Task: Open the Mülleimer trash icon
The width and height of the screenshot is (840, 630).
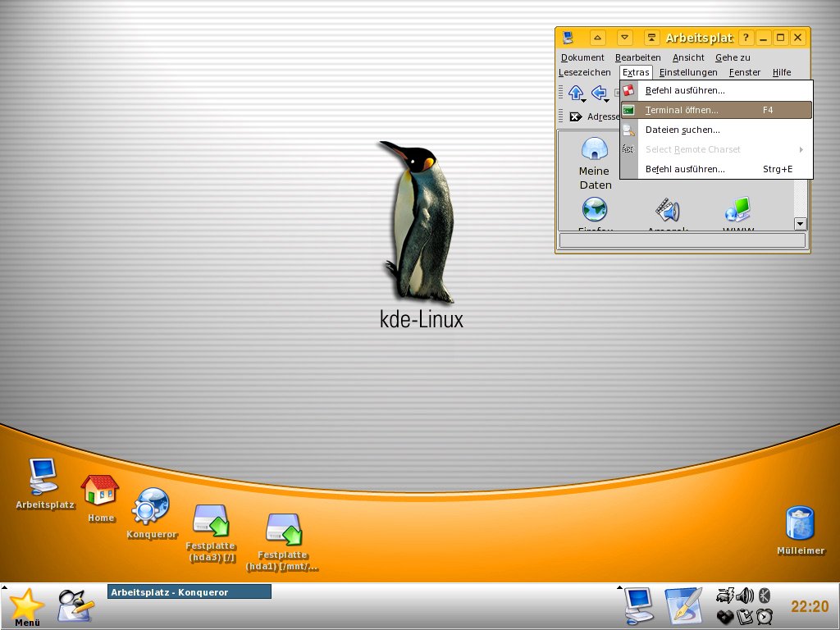Action: point(801,523)
